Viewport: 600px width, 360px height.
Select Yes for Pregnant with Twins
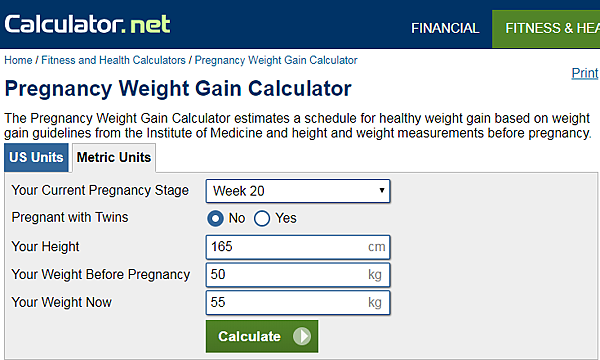(262, 218)
